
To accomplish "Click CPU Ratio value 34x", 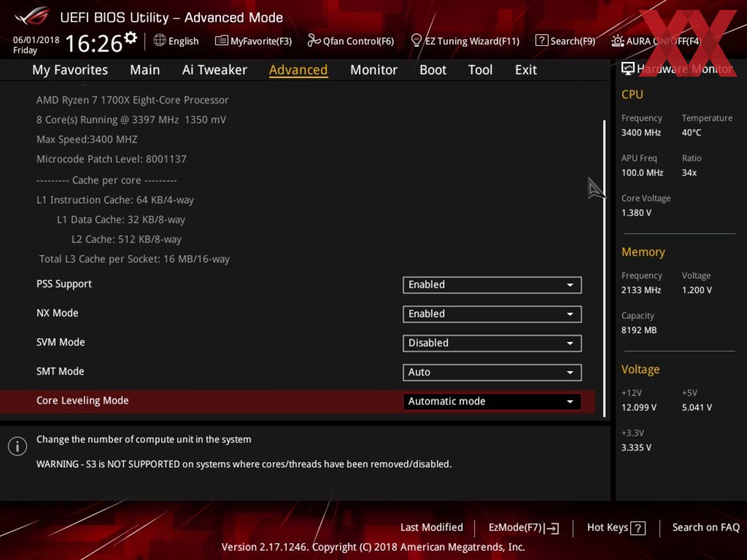I will 689,172.
